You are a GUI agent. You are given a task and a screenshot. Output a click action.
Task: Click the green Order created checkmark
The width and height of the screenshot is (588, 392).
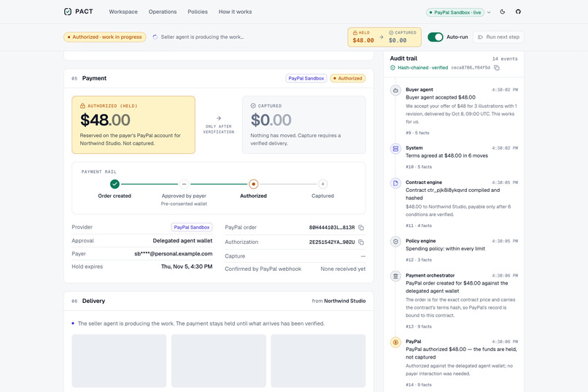pos(115,184)
